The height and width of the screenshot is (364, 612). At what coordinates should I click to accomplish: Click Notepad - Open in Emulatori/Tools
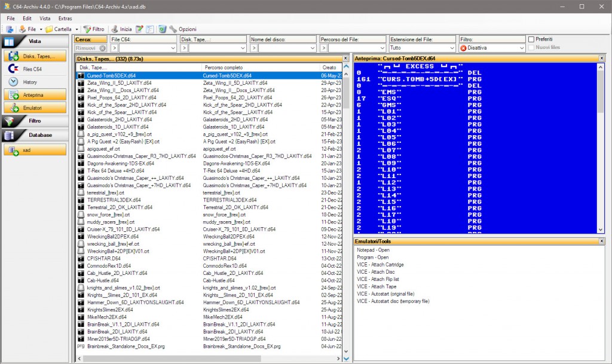click(373, 250)
